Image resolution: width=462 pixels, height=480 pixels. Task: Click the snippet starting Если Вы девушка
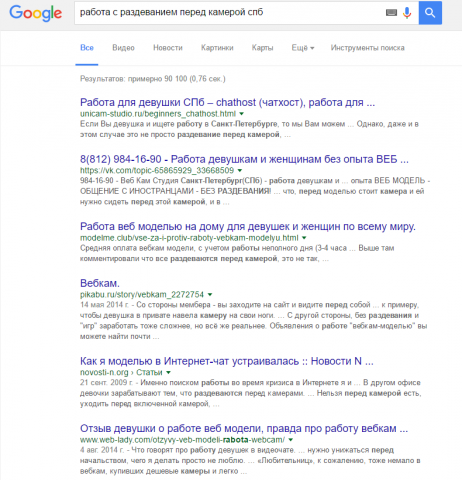[249, 129]
